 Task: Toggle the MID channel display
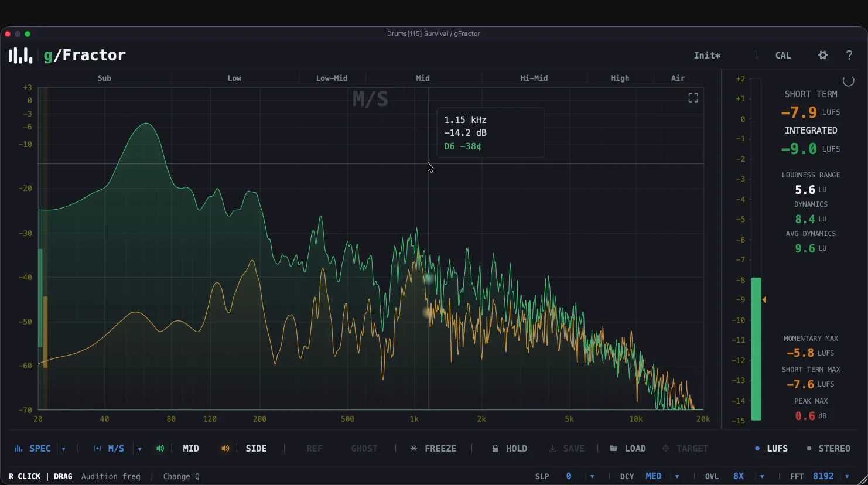[x=191, y=449]
